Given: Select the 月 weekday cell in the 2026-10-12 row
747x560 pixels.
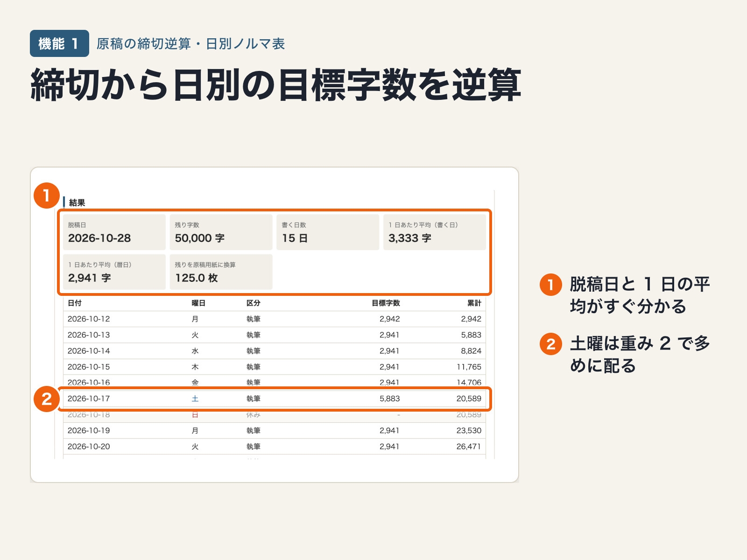Looking at the screenshot, I should coord(195,319).
